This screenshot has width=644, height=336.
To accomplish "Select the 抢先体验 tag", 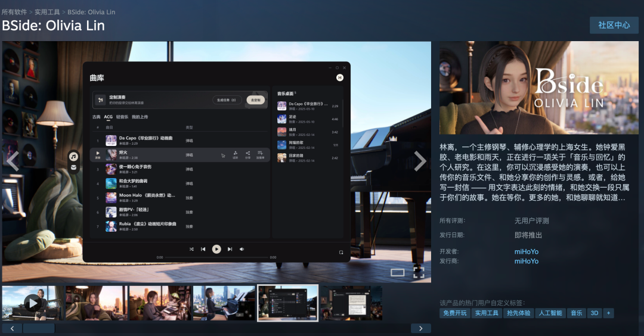I will click(518, 313).
